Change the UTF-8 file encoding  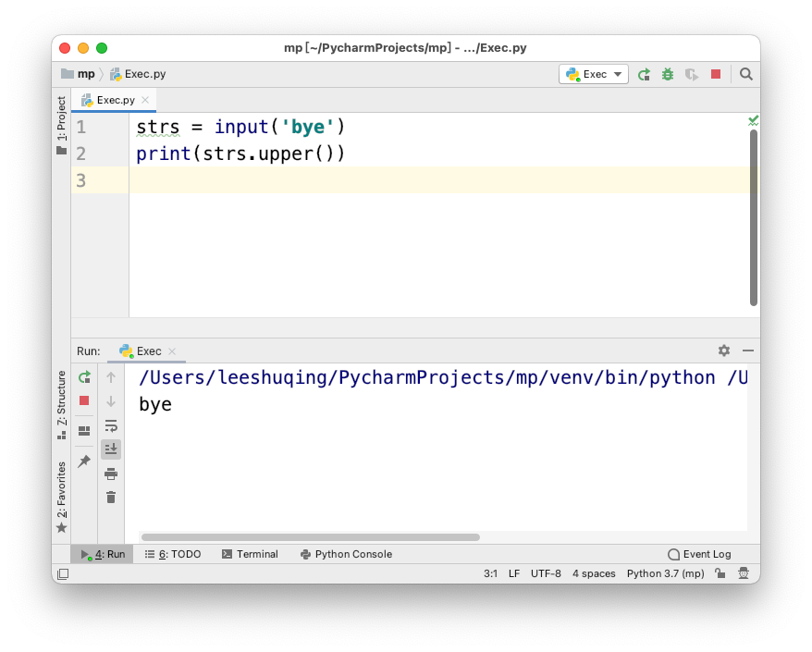546,573
